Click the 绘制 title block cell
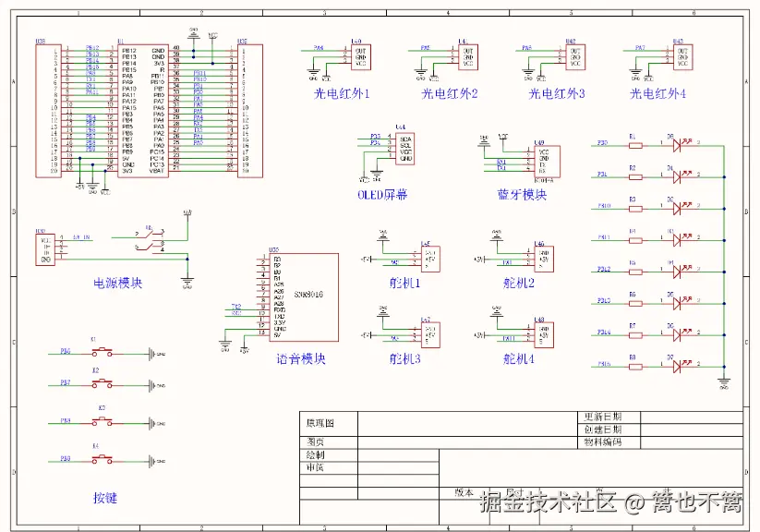Viewport: 760px width, 532px height. 329,455
